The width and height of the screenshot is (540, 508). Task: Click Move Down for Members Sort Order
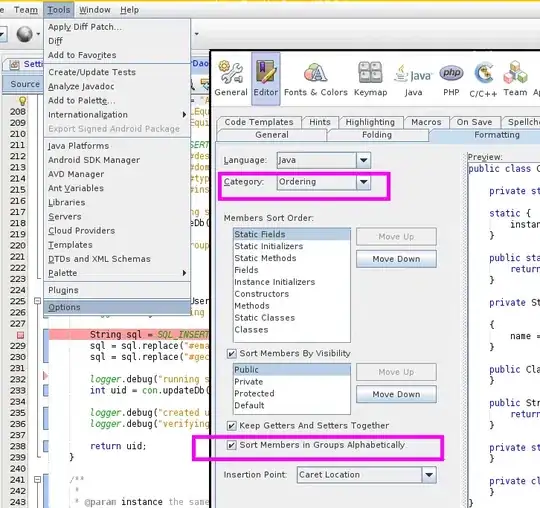tap(396, 259)
